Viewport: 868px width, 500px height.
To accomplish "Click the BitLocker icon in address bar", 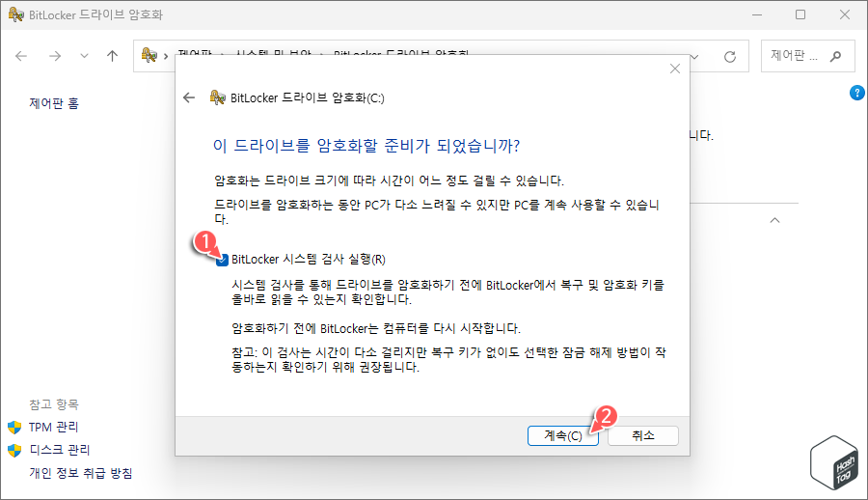I will 149,55.
